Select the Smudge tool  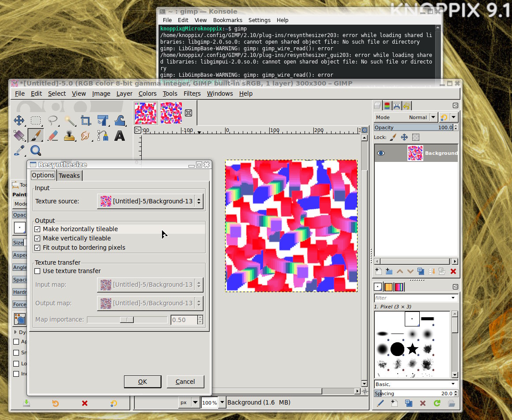pos(86,135)
